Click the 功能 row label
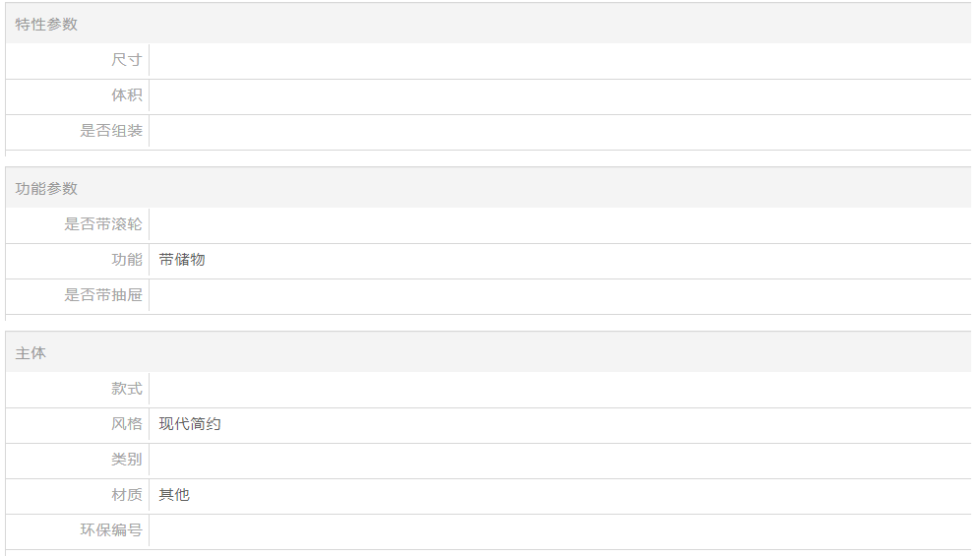 (x=127, y=260)
